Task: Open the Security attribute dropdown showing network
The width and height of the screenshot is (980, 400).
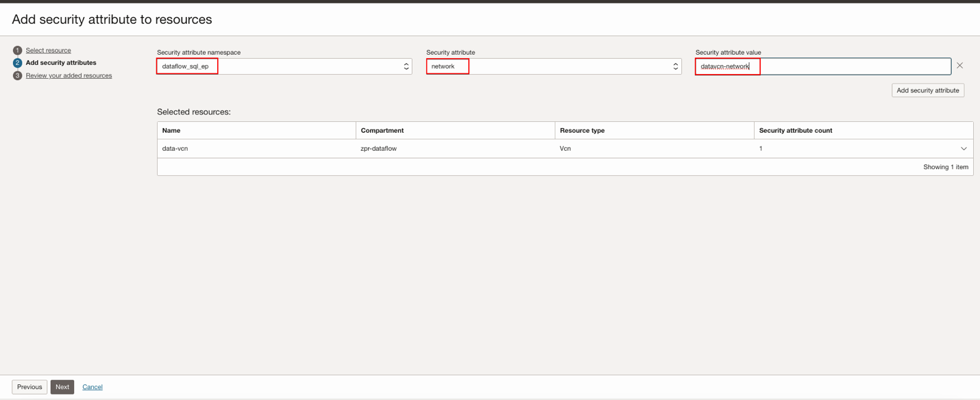Action: pos(554,66)
